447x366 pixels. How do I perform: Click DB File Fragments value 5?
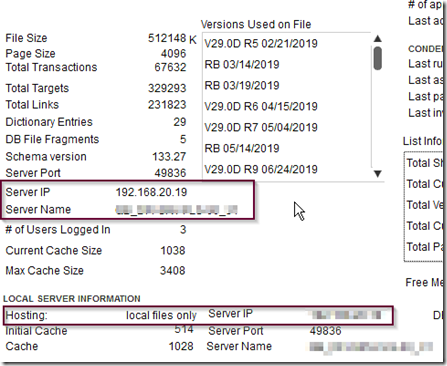pos(183,139)
